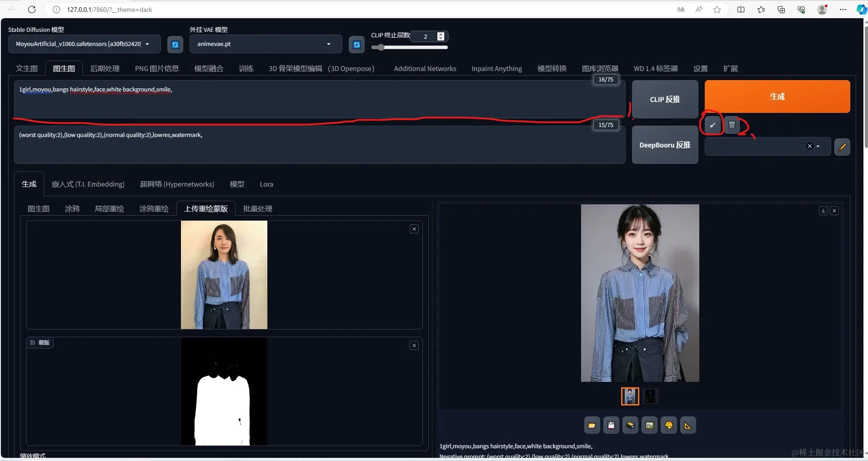The image size is (868, 461).
Task: Download the generated result image
Action: [823, 211]
